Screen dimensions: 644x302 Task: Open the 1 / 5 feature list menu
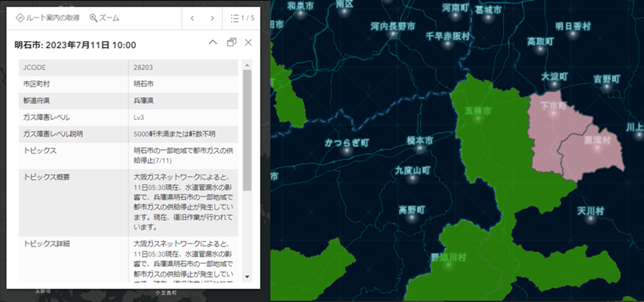tap(241, 18)
